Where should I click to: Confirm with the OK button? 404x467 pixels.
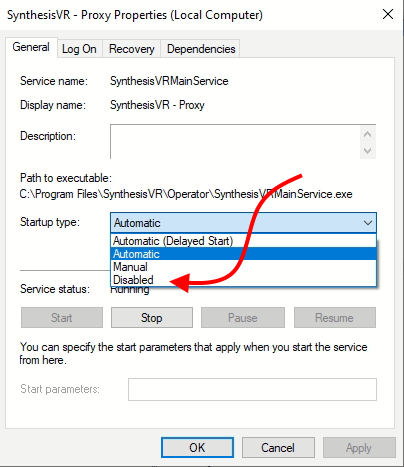(197, 448)
